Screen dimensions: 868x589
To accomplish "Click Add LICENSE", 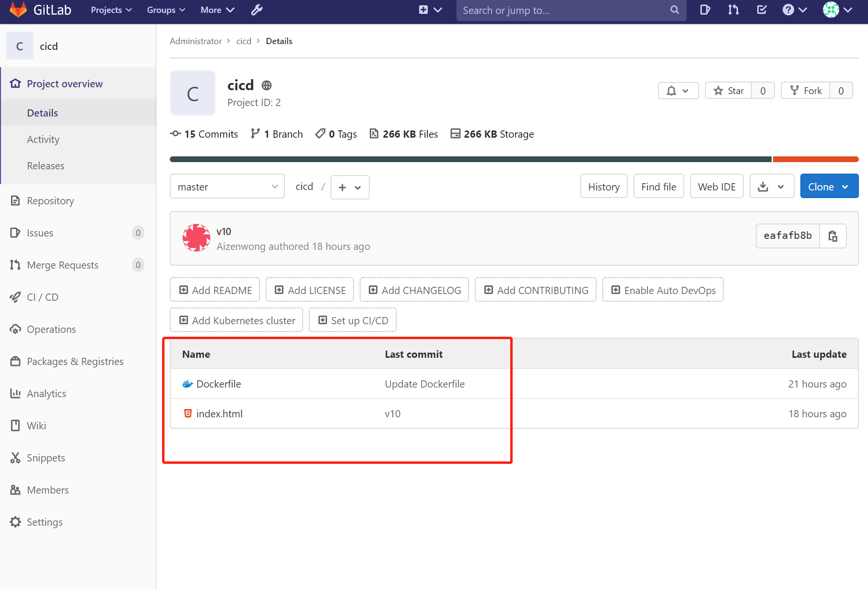I will [x=310, y=290].
